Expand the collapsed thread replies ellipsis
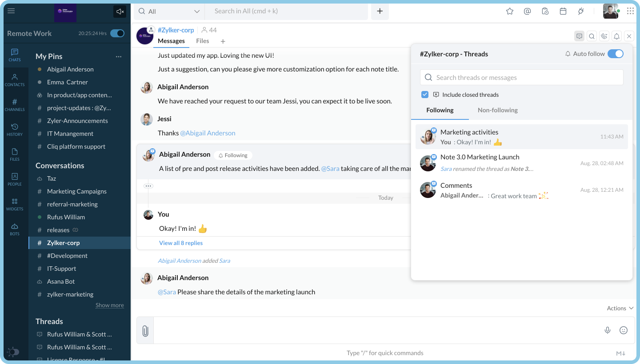 click(x=148, y=186)
